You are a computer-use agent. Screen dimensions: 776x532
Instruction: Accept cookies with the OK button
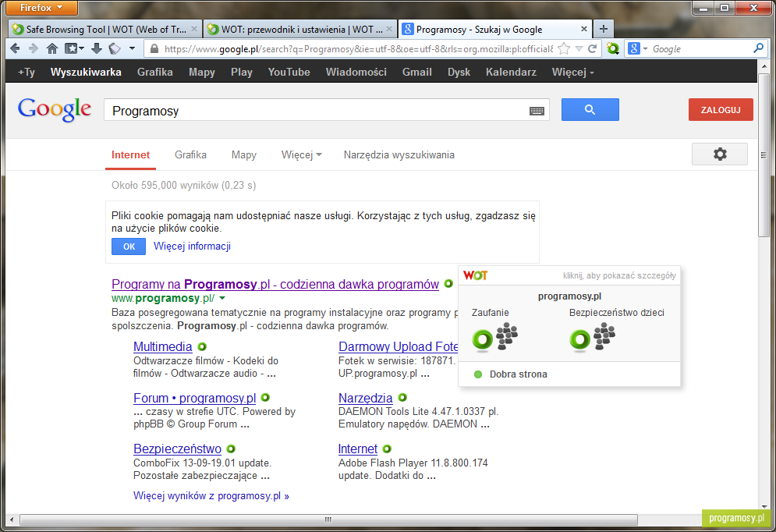[129, 246]
